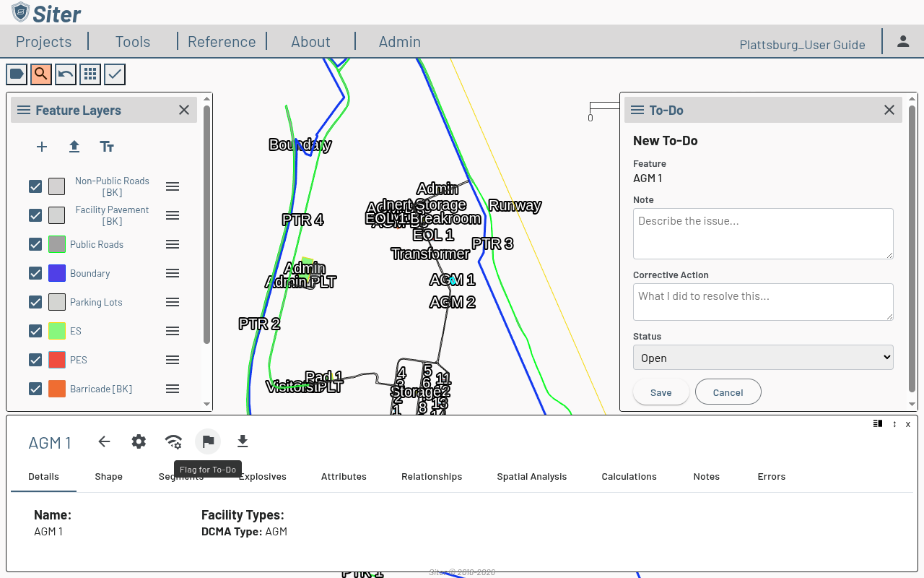The width and height of the screenshot is (924, 578).
Task: Open the PES layer options menu
Action: coord(173,360)
